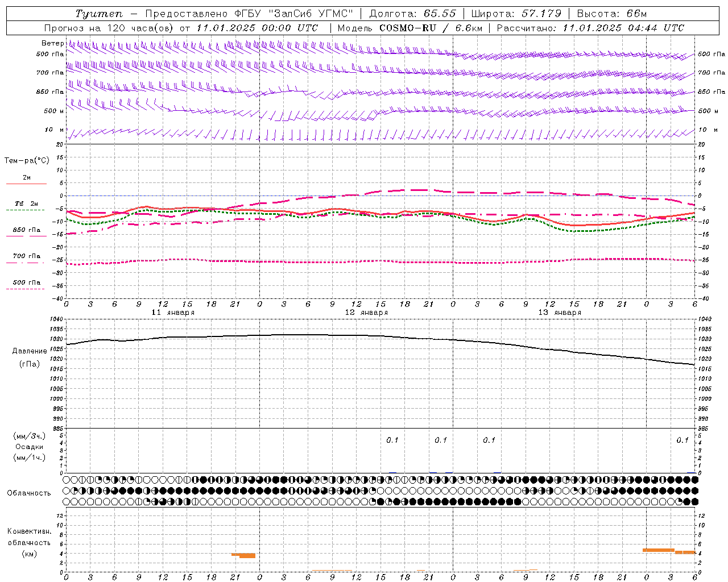Click the "Тем-ра(°C)" temperature label
The height and width of the screenshot is (582, 728).
coord(27,161)
